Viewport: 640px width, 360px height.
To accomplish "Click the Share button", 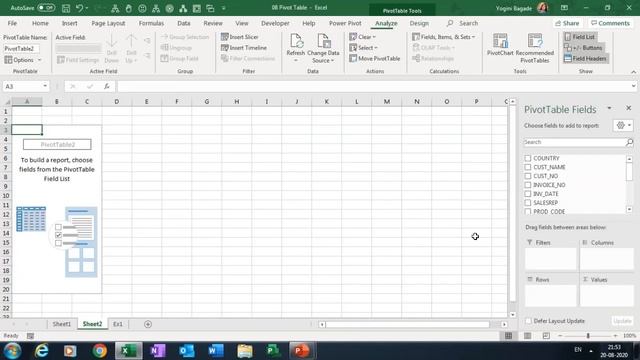I will [567, 23].
